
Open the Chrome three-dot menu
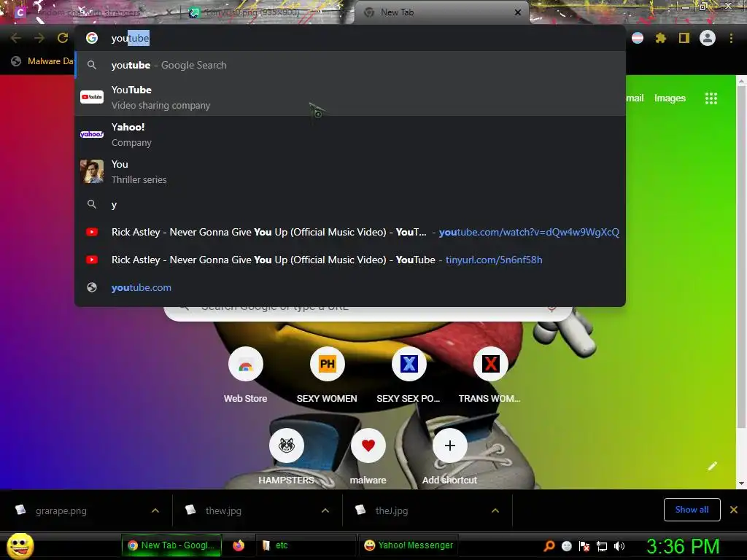(x=731, y=38)
